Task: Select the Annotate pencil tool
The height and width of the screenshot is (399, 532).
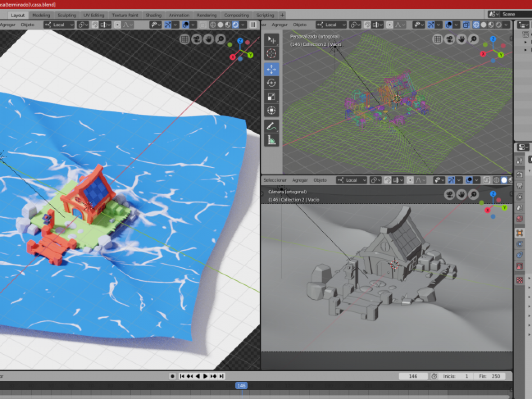Action: pyautogui.click(x=271, y=126)
